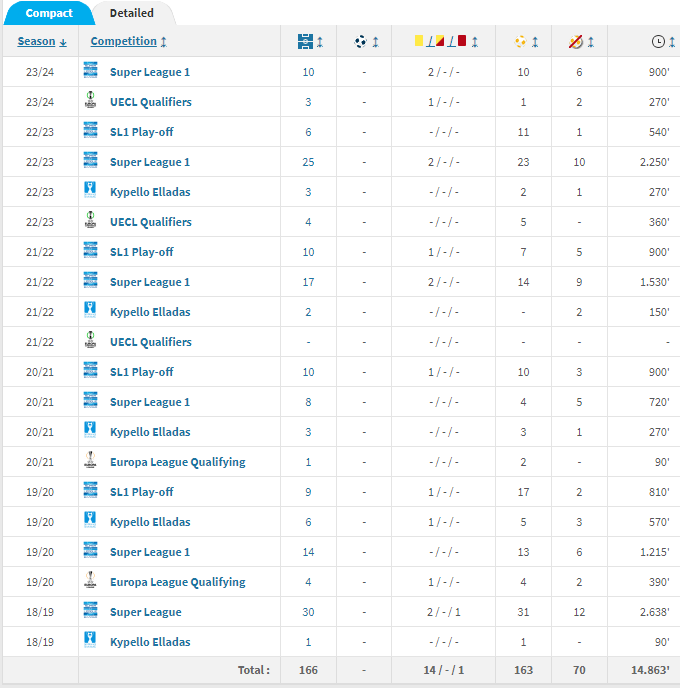Click 20/21 Europa League Qualifying trophy icon

pos(90,460)
